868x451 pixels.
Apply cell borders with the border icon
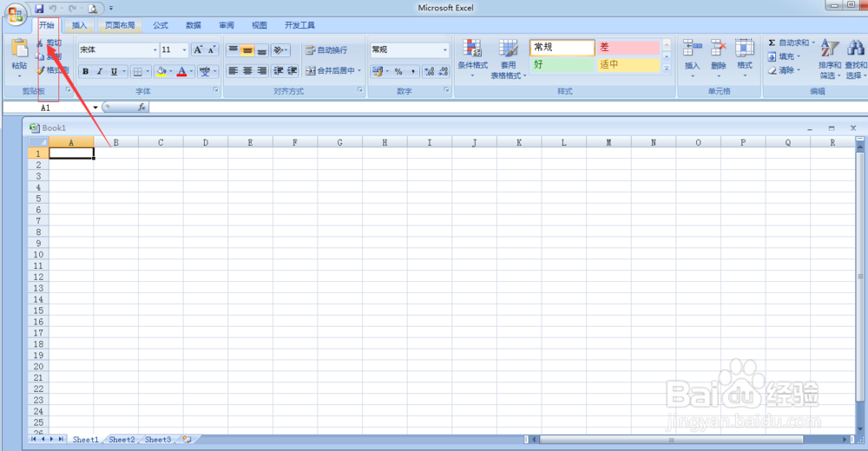point(138,71)
